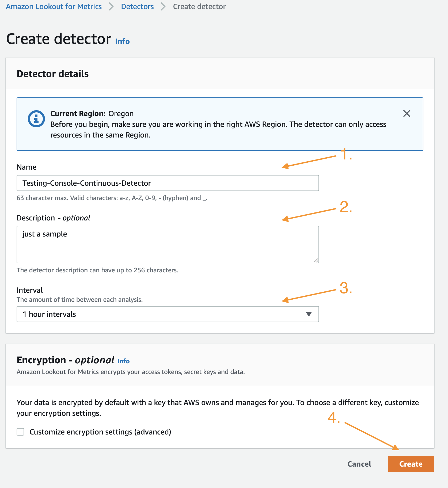
Task: Click the description textarea resize handle
Action: [x=316, y=260]
